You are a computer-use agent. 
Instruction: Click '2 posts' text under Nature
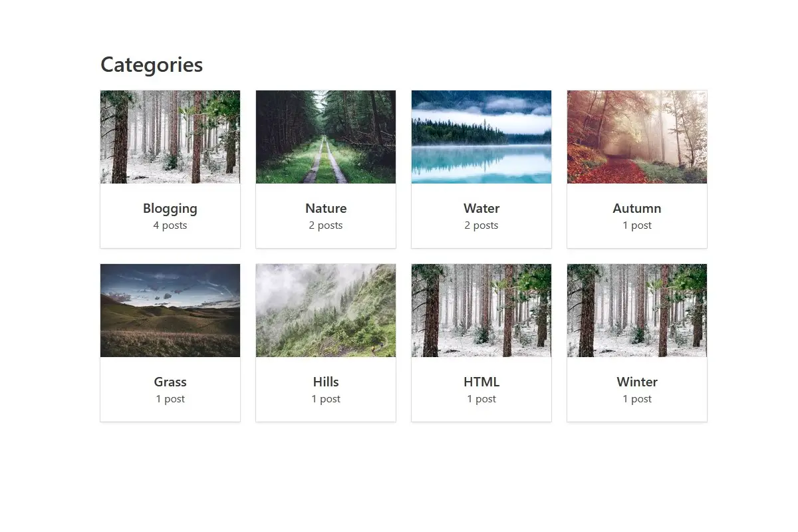(x=326, y=225)
